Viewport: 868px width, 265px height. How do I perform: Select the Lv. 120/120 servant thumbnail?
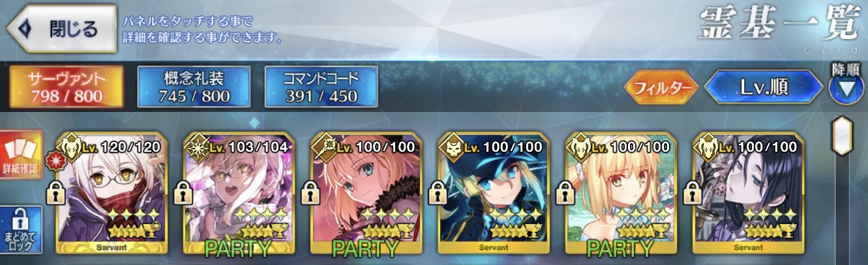[111, 193]
